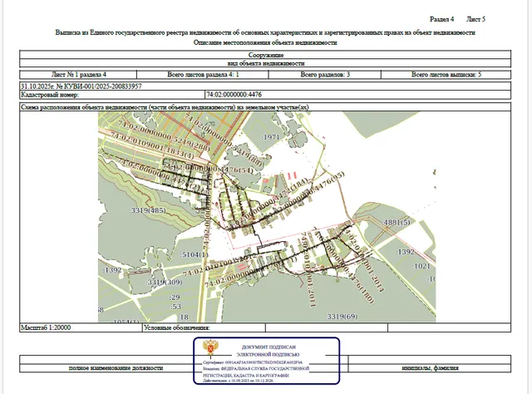
Task: Click the 'Масштаб 1:20000' cell
Action: (81, 328)
